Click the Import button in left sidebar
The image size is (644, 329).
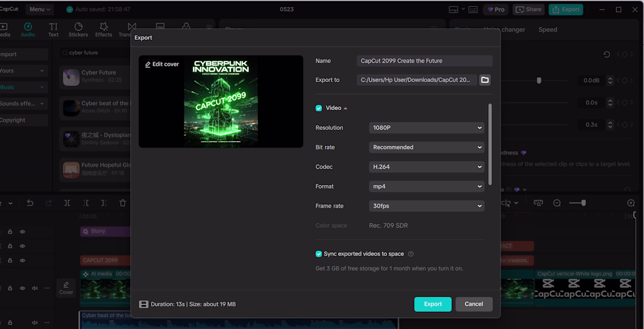click(23, 54)
